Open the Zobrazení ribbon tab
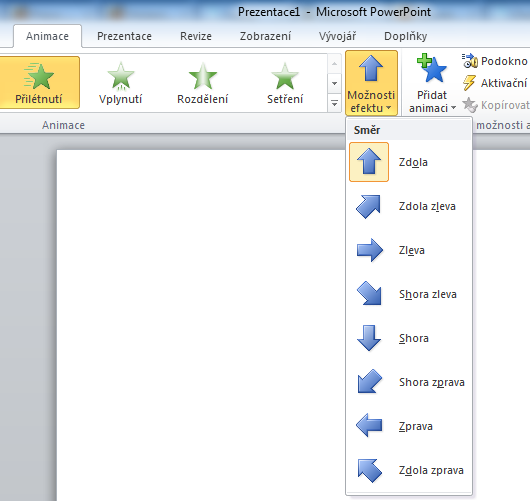 coord(265,36)
